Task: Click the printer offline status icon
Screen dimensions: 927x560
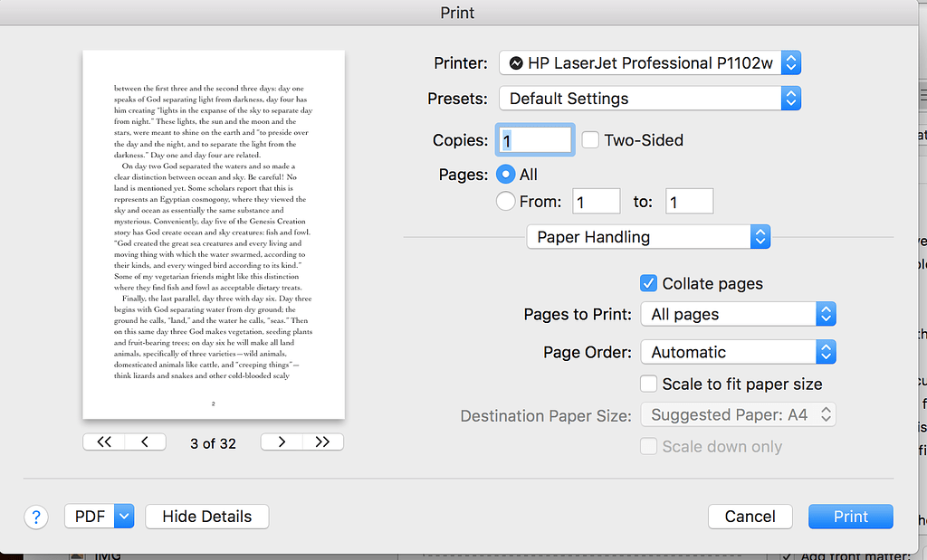Action: [x=517, y=62]
